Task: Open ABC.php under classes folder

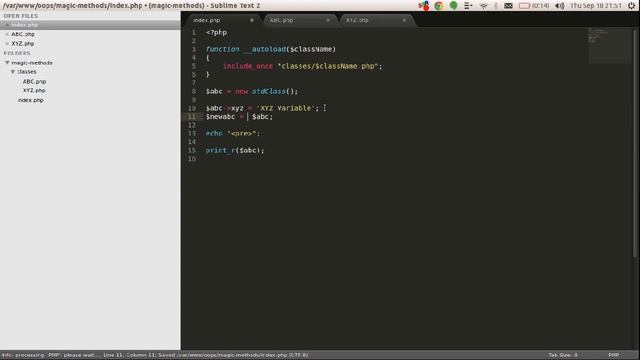Action: click(34, 82)
